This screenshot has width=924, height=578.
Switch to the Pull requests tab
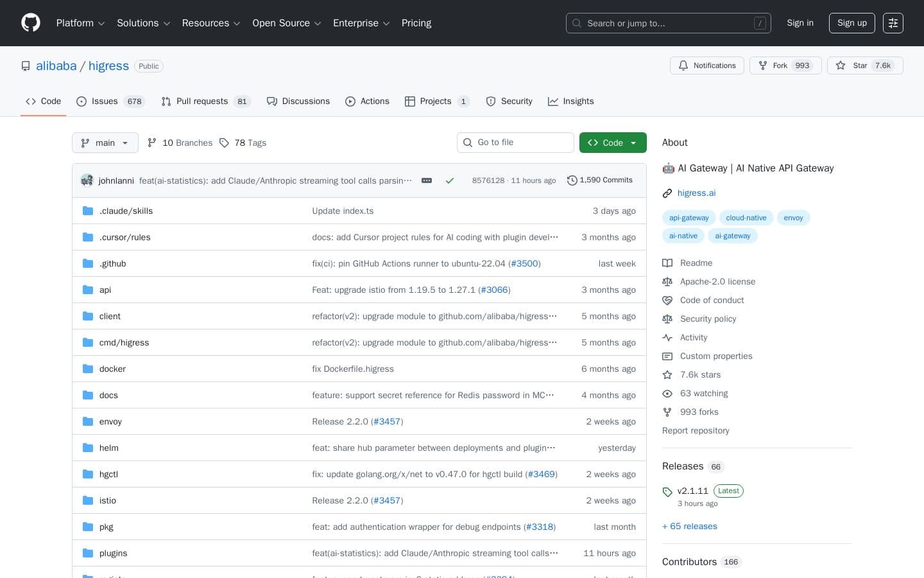[x=202, y=101]
